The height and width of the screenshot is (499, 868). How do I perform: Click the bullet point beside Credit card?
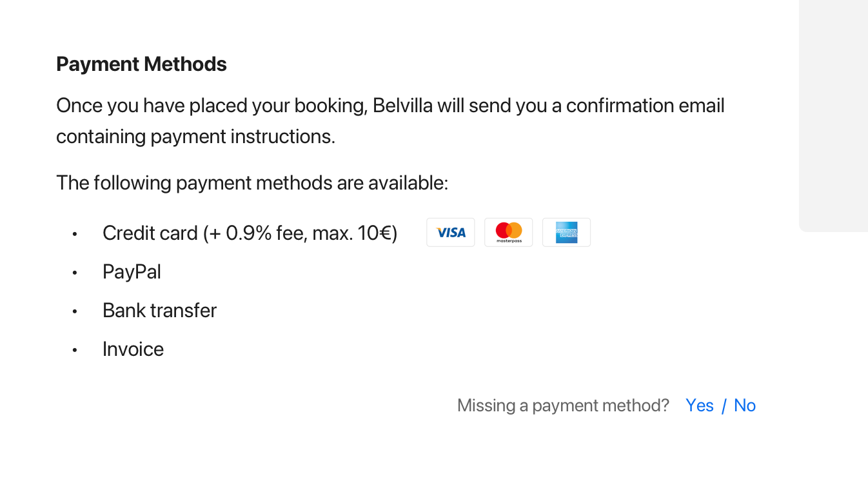point(75,234)
